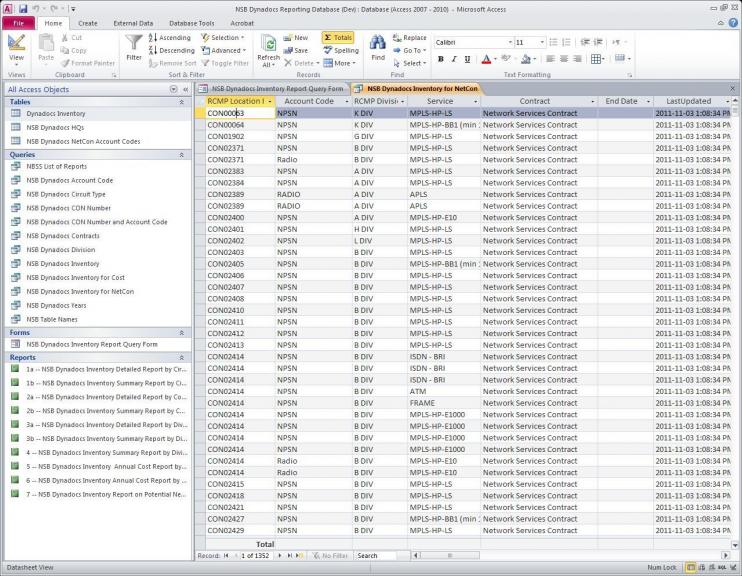Go to first record button
This screenshot has height=576, width=742.
pos(226,556)
